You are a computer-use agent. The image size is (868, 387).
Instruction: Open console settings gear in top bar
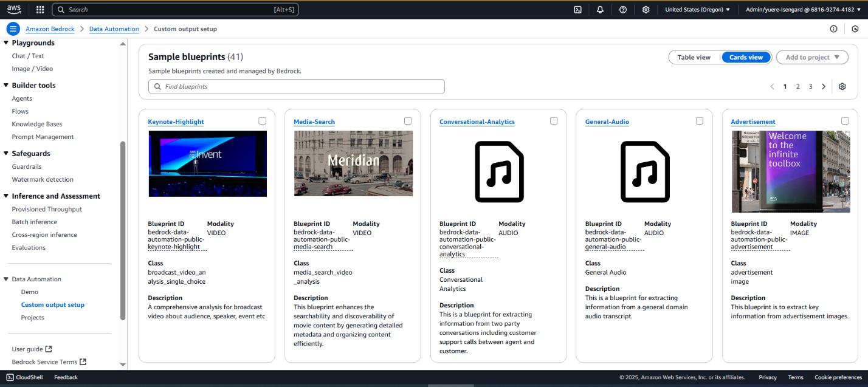point(646,10)
